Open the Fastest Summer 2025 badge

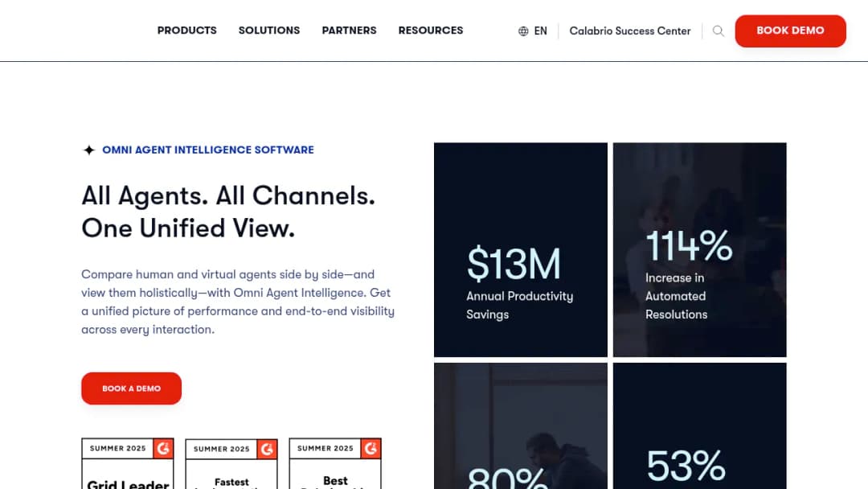click(x=231, y=464)
